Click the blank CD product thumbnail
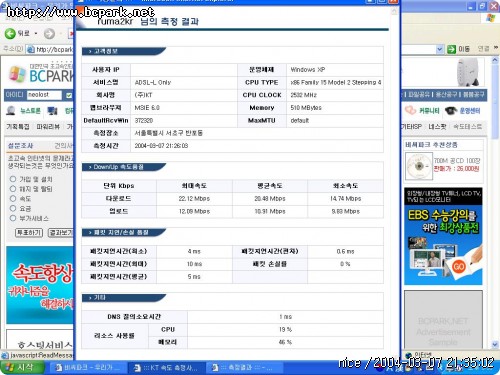 tap(419, 166)
